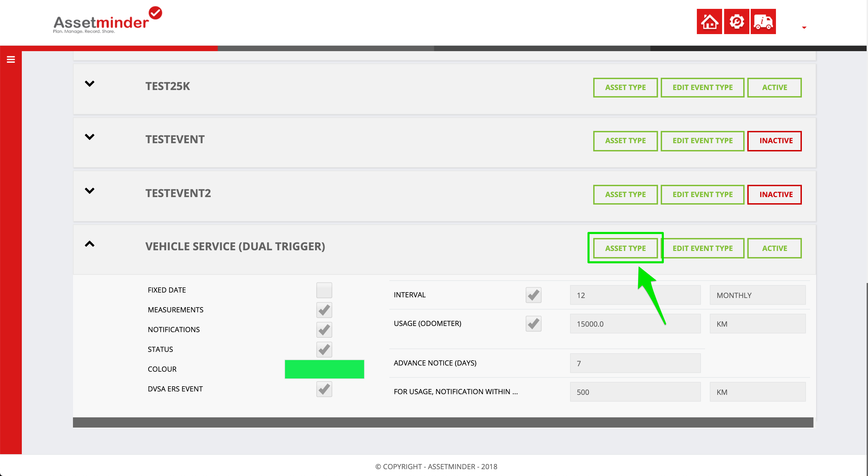This screenshot has width=868, height=476.
Task: Open the user account dropdown arrow
Action: coord(804,27)
